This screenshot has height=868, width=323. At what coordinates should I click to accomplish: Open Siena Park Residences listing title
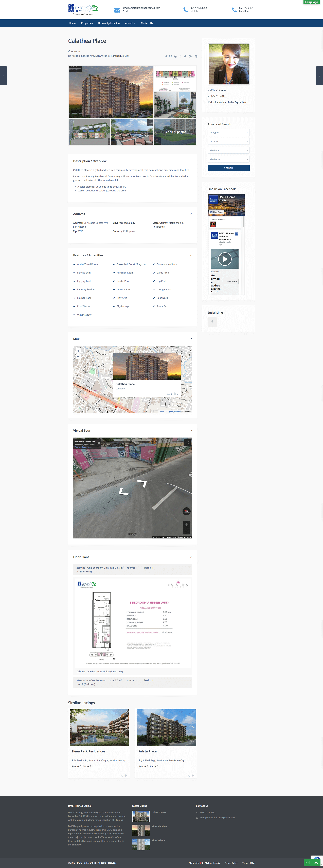coord(88,751)
